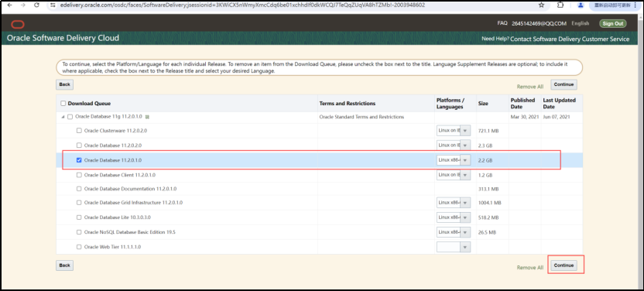
Task: Check the Oracle NoSQL Database Basic Edition checkbox
Action: tap(79, 232)
